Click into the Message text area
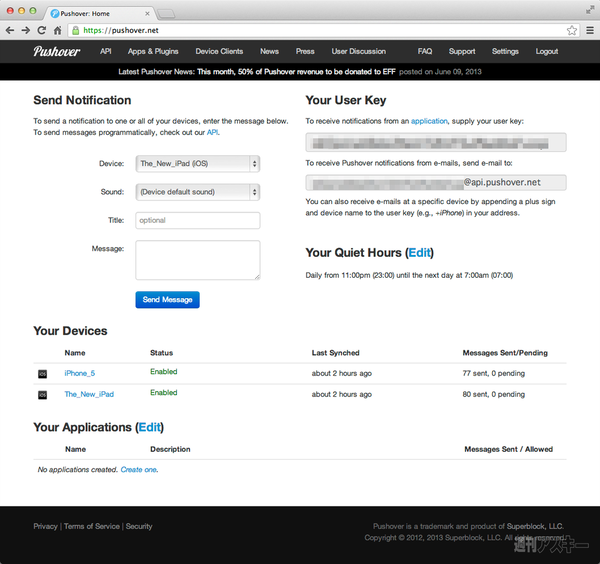Viewport: 600px width, 564px height. (x=198, y=260)
